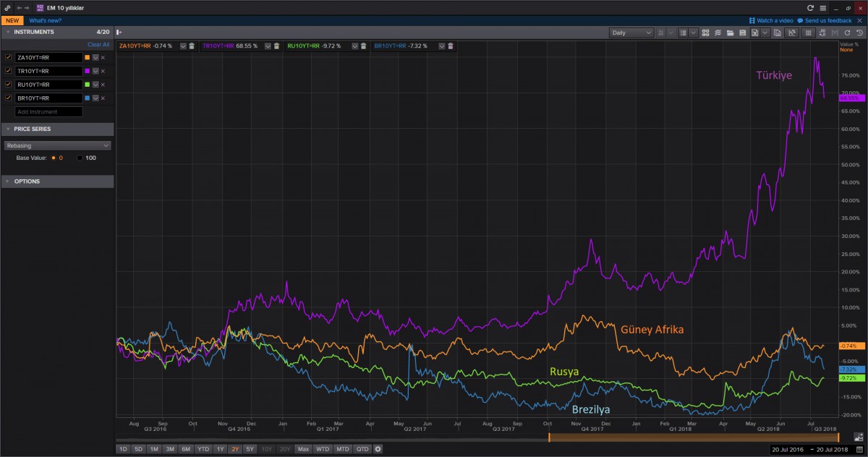Open the Daily interval dropdown
Image resolution: width=868 pixels, height=457 pixels.
click(x=631, y=33)
